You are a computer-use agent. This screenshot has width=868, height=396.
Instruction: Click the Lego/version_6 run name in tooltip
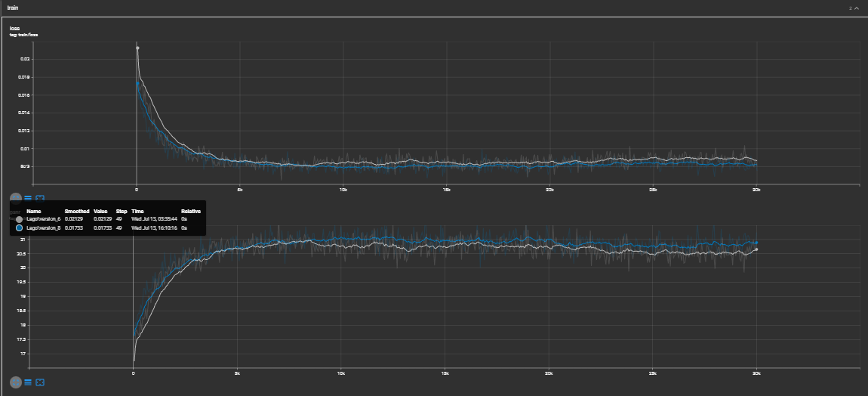pyautogui.click(x=43, y=220)
